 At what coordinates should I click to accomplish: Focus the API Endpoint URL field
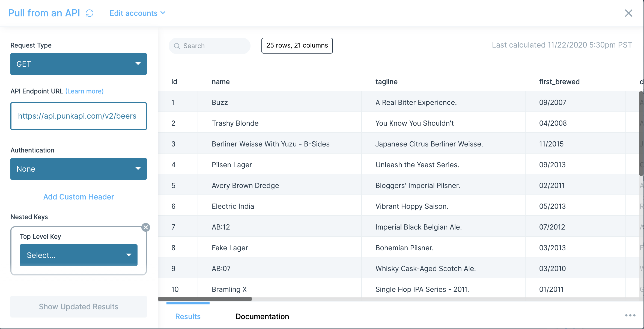point(79,116)
